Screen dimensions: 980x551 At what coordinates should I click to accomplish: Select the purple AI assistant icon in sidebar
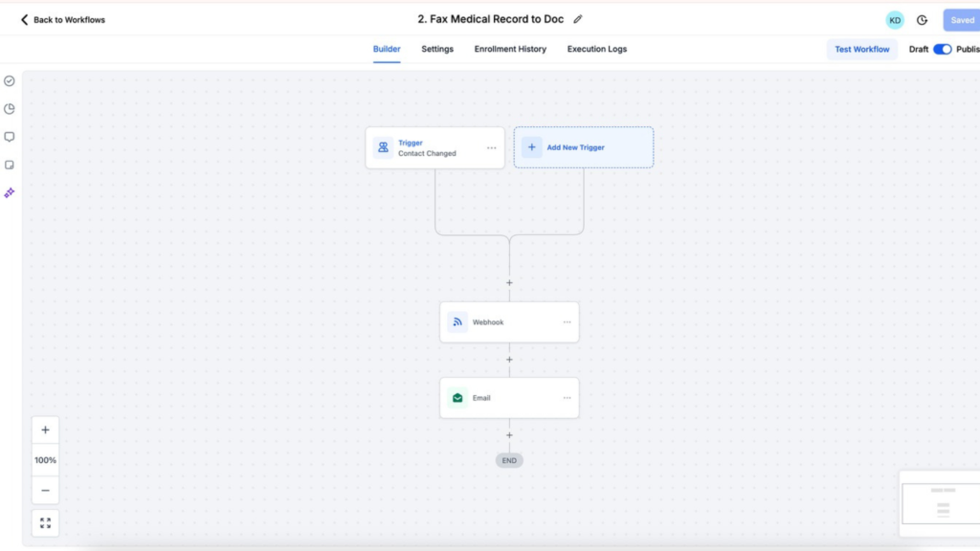[x=10, y=192]
